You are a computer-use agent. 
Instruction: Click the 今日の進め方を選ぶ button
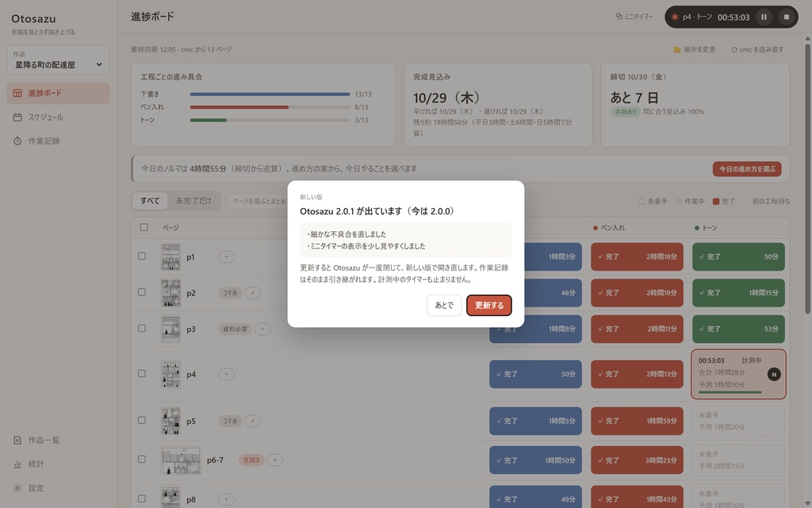[x=747, y=169]
